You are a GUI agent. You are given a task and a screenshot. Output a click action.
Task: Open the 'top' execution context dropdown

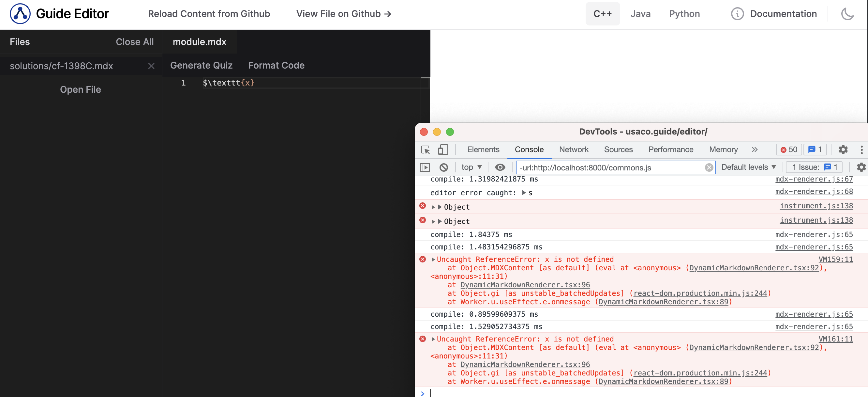pyautogui.click(x=471, y=167)
